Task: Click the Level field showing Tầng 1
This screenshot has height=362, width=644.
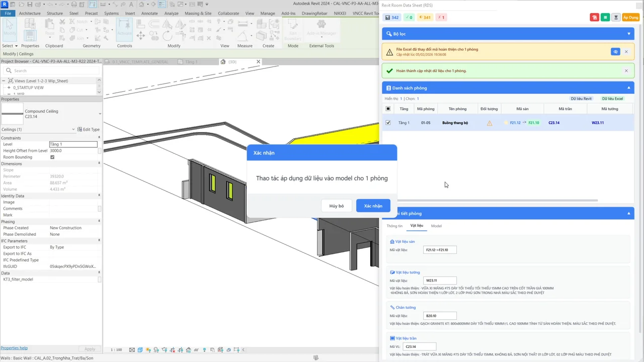Action: pyautogui.click(x=73, y=144)
